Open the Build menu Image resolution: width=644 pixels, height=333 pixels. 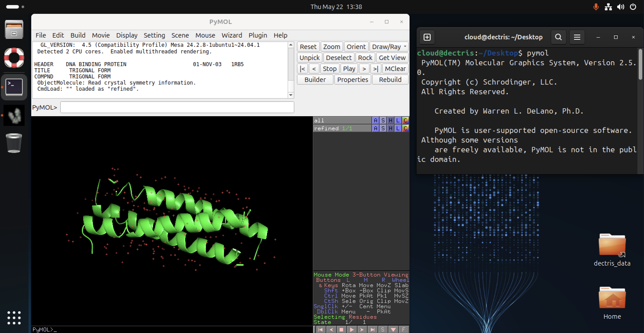(x=78, y=35)
